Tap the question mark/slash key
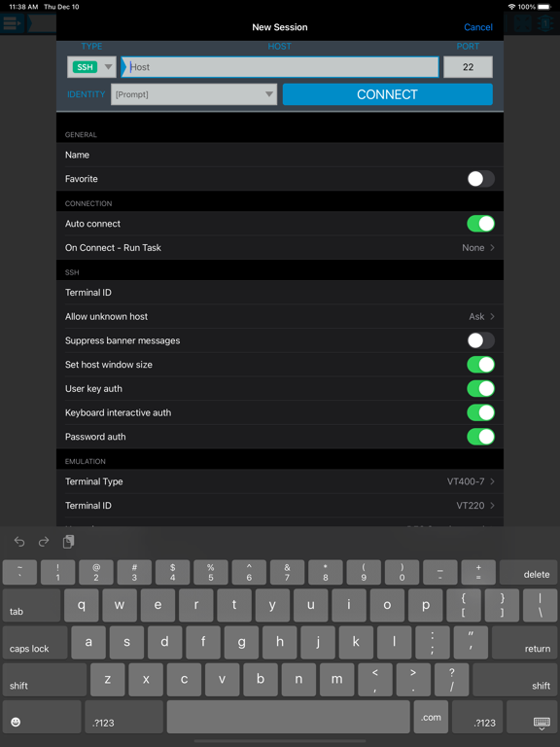560x747 pixels. (x=451, y=680)
